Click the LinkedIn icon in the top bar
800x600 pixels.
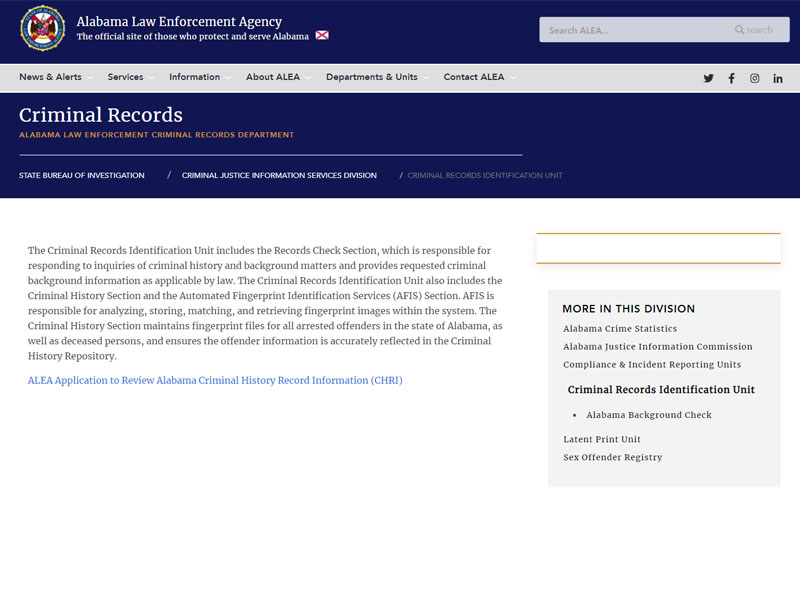(777, 77)
